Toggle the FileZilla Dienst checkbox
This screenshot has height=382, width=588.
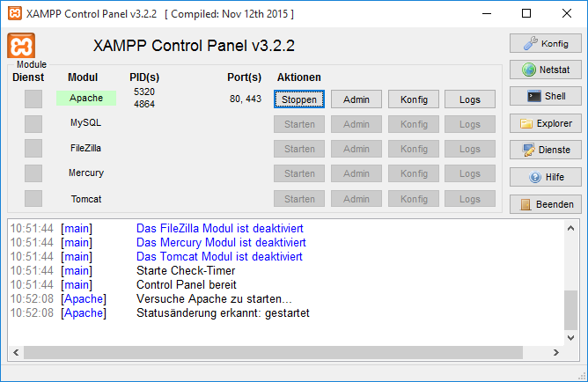coord(33,149)
